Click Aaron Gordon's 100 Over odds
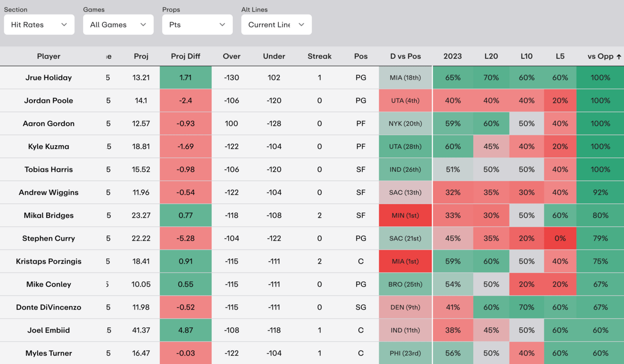The height and width of the screenshot is (364, 624). [x=231, y=123]
